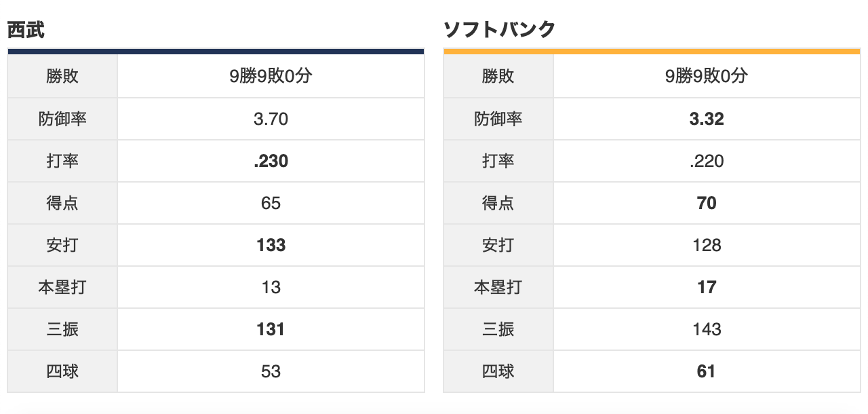This screenshot has width=868, height=414.
Task: Select Seibu's 9勝9敗0分 record cell
Action: click(x=271, y=76)
